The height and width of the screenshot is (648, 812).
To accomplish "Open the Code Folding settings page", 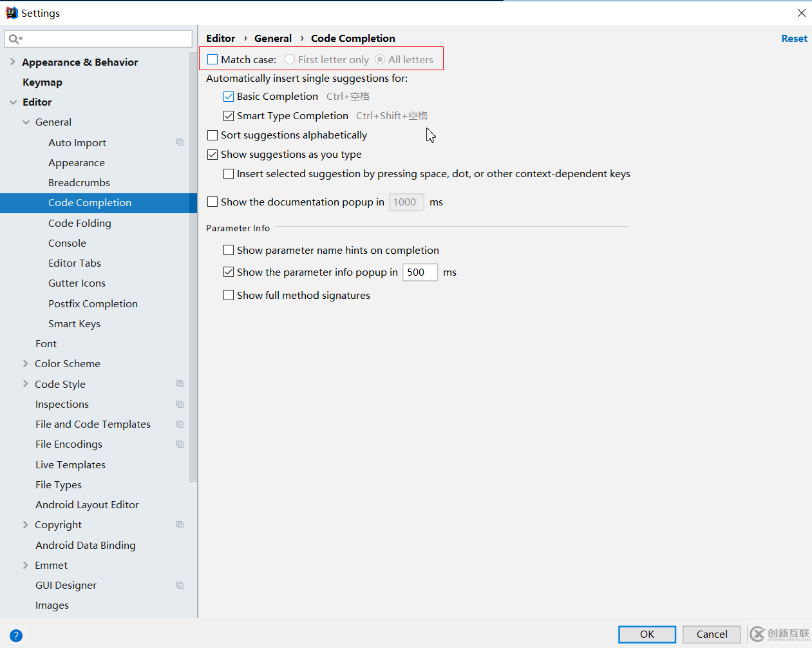I will tap(80, 223).
